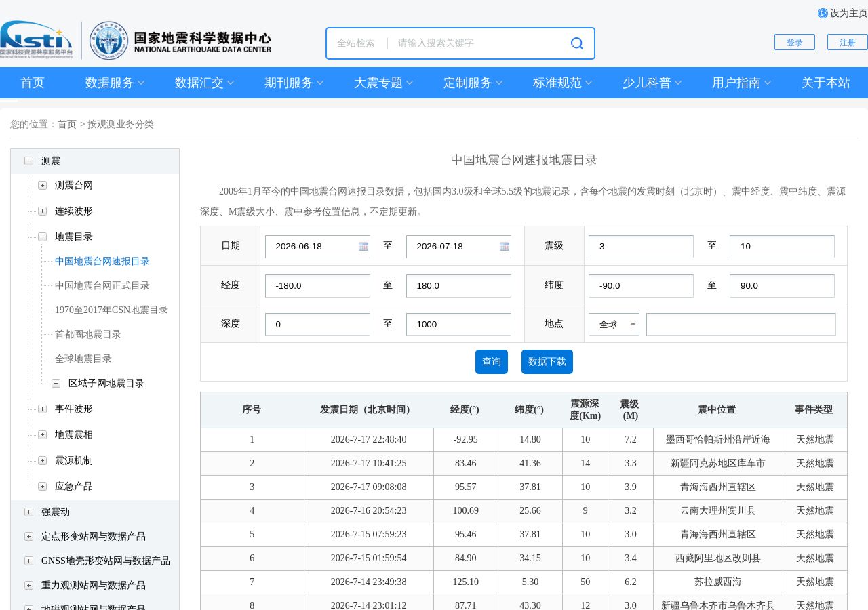Expand the 地震震相 tree node
Screen dimensions: 868x610
pos(42,435)
